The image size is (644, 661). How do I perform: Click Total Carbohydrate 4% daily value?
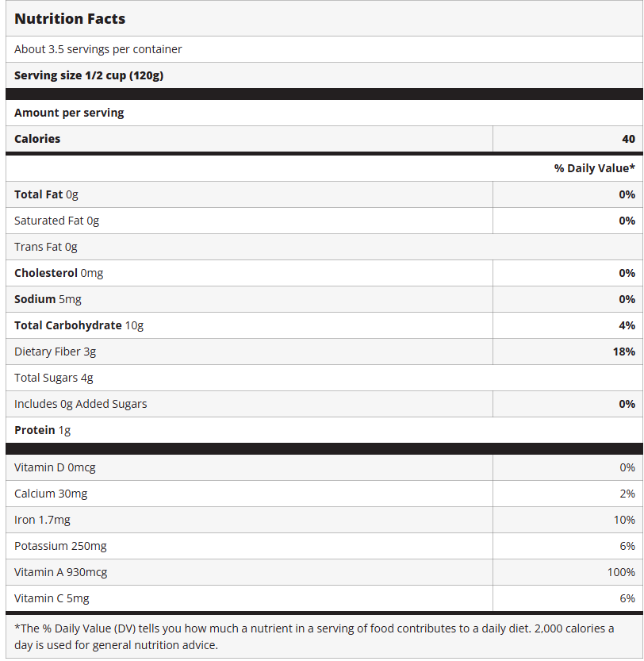[x=627, y=325]
